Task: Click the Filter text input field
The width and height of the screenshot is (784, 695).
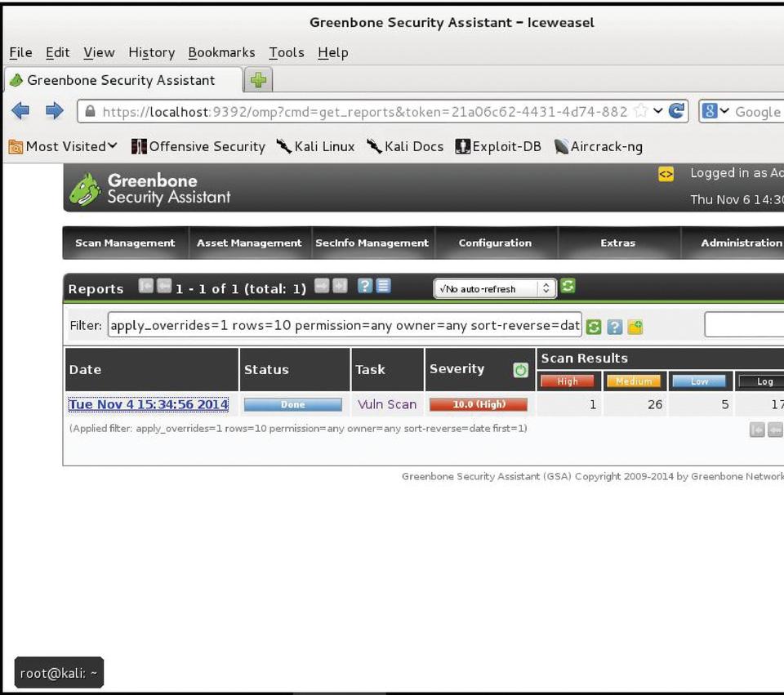Action: pyautogui.click(x=344, y=326)
